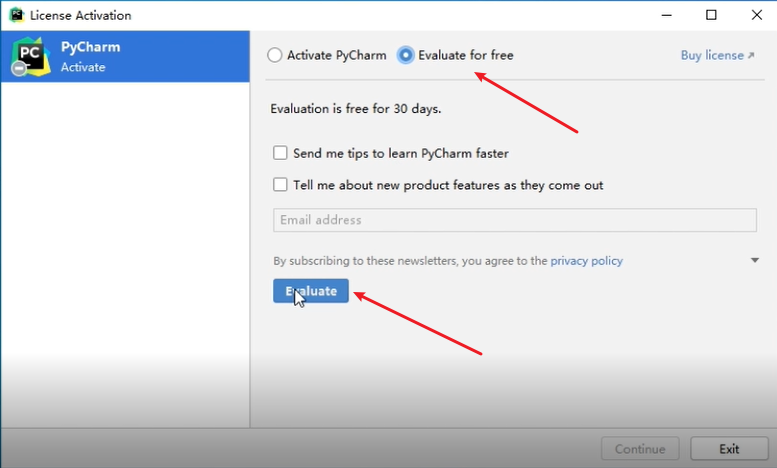Select the PyCharm Activate item in sidebar
The image size is (777, 468).
pos(125,57)
